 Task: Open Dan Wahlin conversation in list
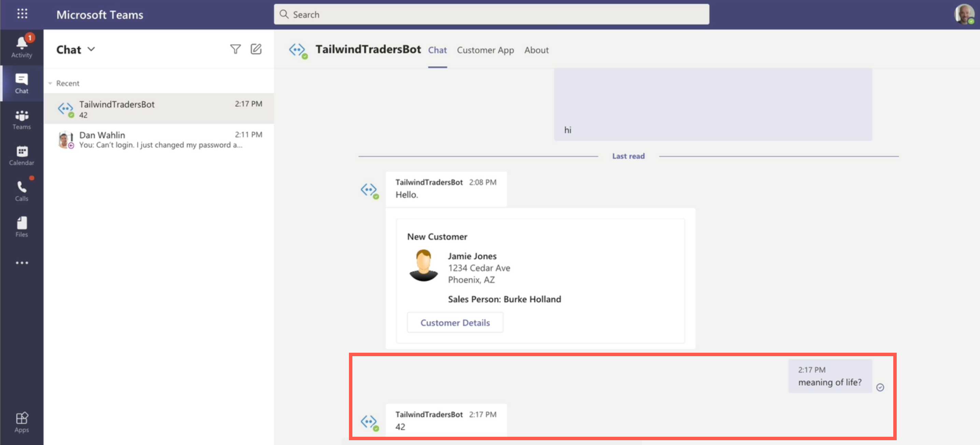(x=159, y=140)
